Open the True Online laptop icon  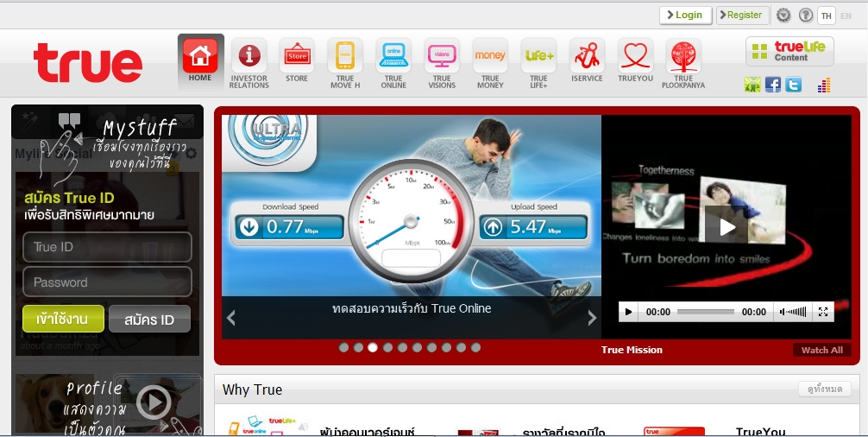coord(393,55)
